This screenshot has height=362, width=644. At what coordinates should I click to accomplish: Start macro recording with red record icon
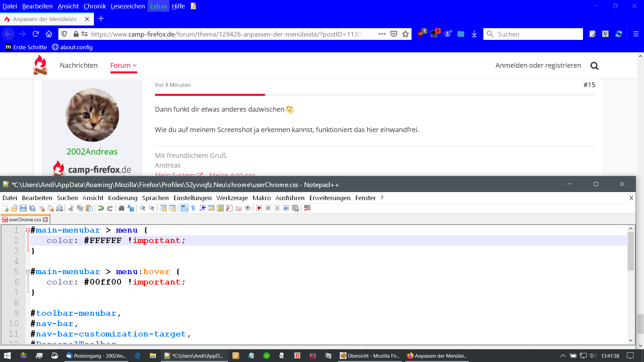click(x=259, y=208)
